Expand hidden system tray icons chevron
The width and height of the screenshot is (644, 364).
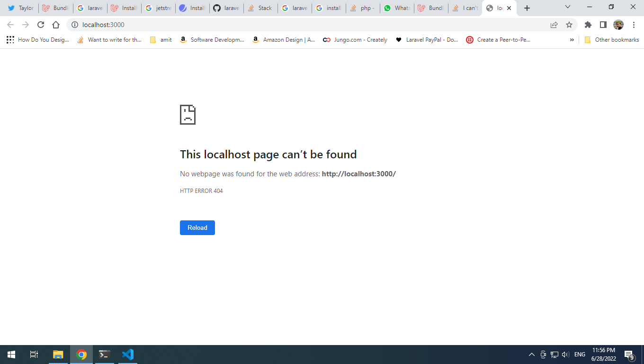pos(531,355)
